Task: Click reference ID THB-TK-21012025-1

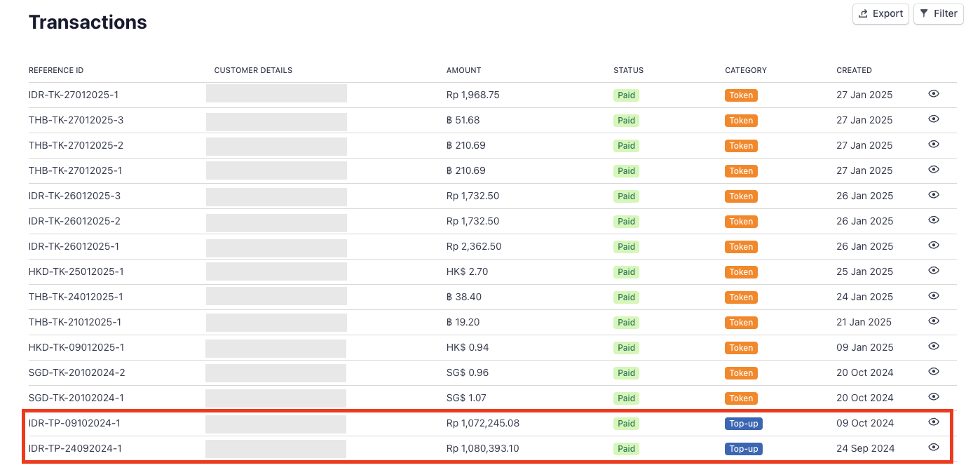Action: (x=75, y=322)
